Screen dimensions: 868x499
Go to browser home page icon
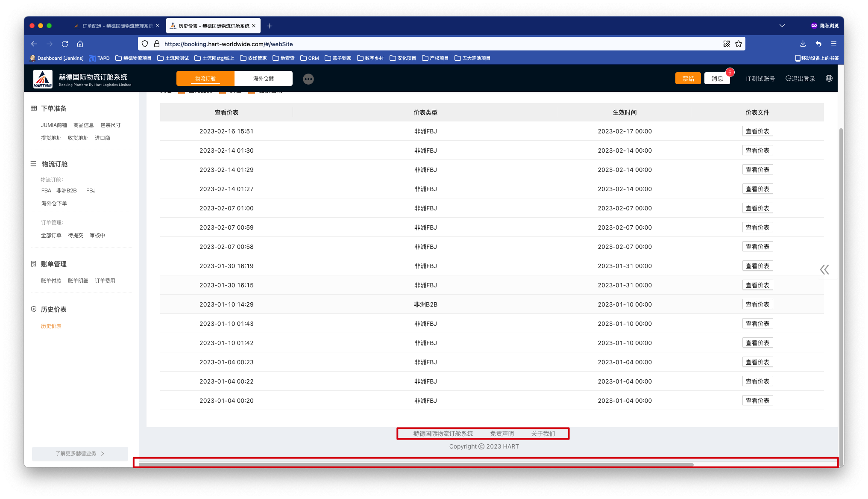pyautogui.click(x=80, y=44)
